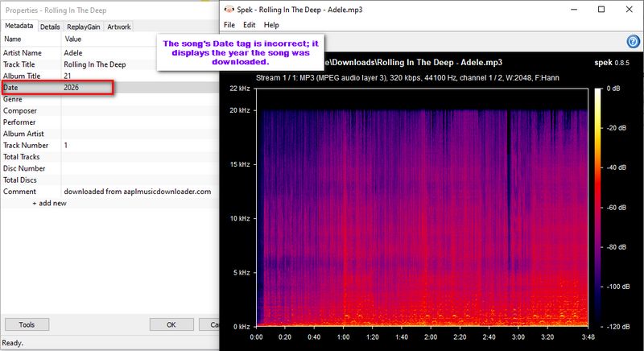Switch to the Details tab
644x351 pixels.
50,27
